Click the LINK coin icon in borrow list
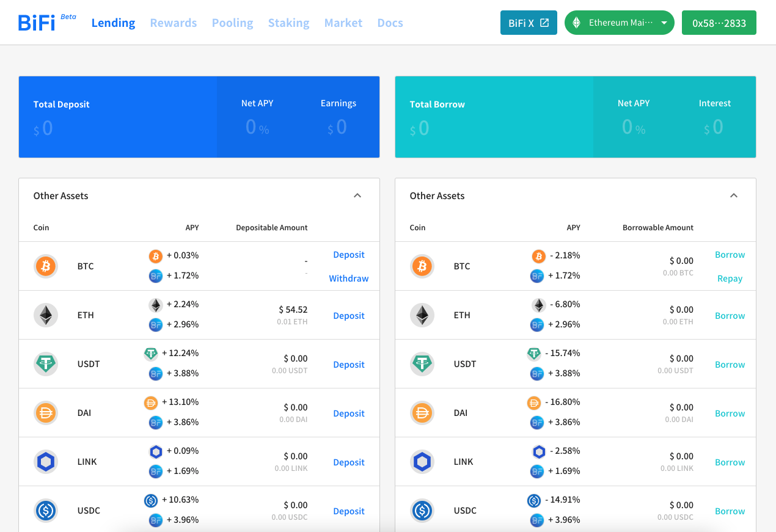 point(422,462)
